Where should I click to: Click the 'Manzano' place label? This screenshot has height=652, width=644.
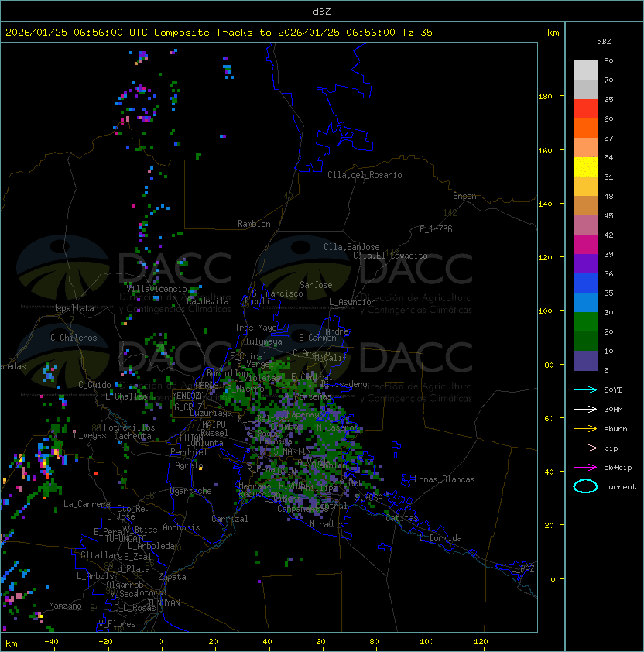coord(65,606)
